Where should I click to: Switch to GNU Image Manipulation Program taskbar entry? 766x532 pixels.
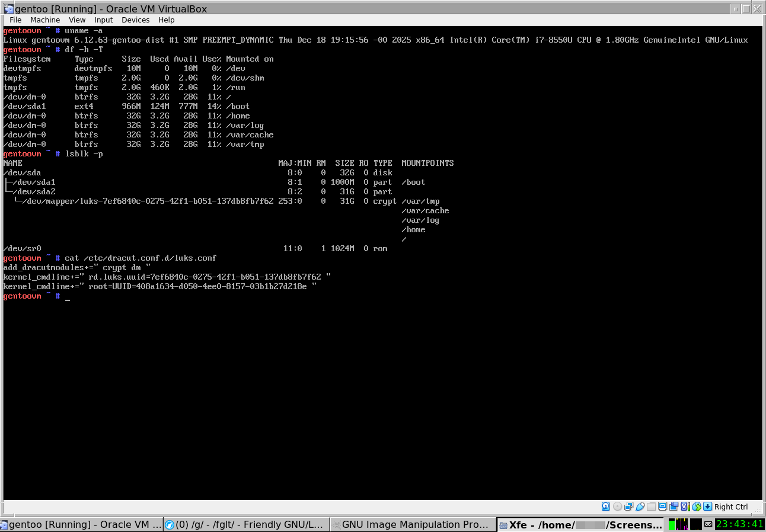(413, 524)
